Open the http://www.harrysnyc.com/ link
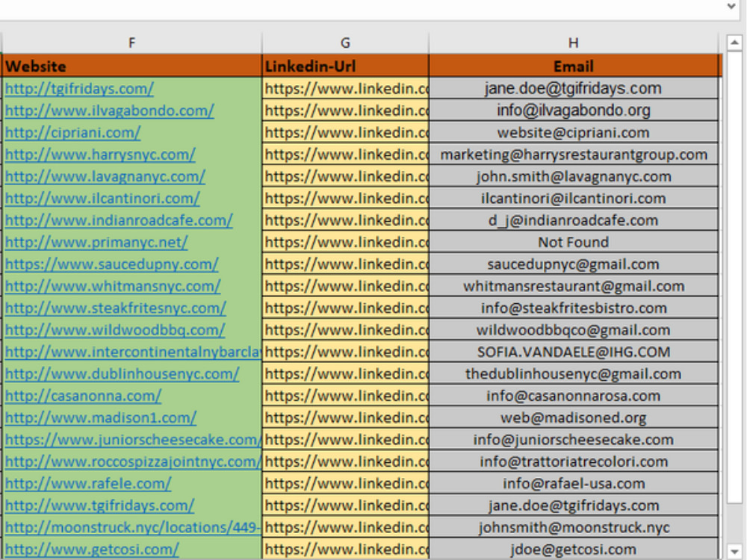 click(100, 155)
